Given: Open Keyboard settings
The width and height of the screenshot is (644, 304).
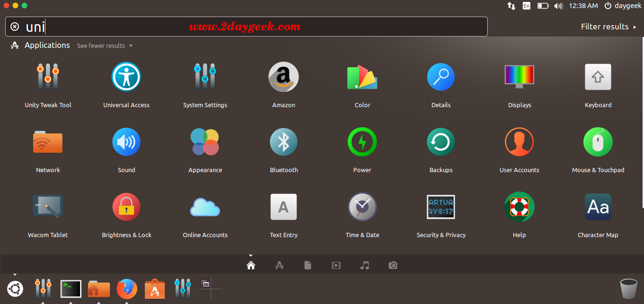Looking at the screenshot, I should [x=598, y=77].
